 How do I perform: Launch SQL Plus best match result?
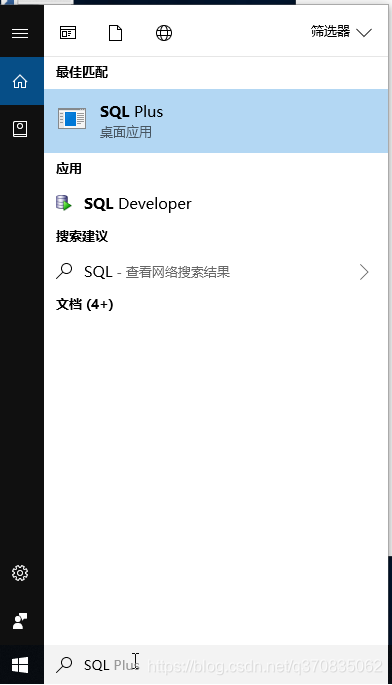tap(216, 121)
